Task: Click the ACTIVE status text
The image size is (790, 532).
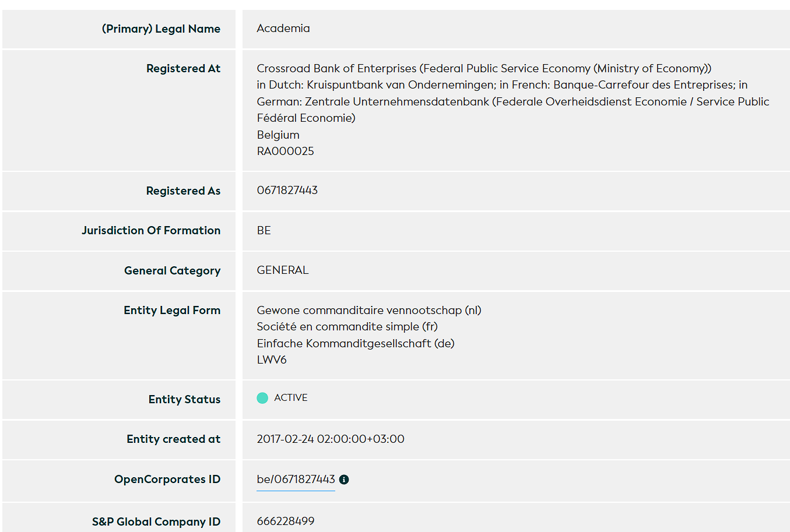Action: click(x=291, y=397)
